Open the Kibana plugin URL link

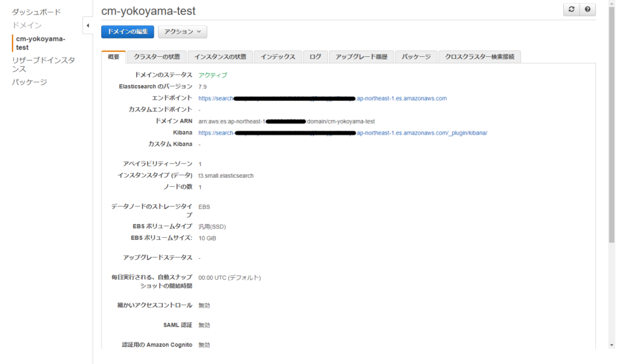coord(343,133)
